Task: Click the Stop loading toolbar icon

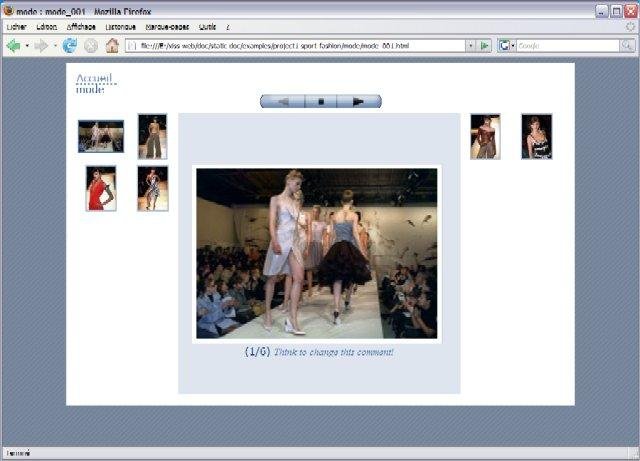Action: pyautogui.click(x=91, y=46)
